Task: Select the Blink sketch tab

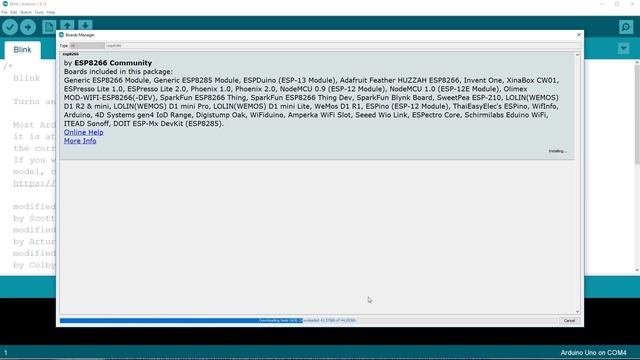Action: (x=22, y=50)
